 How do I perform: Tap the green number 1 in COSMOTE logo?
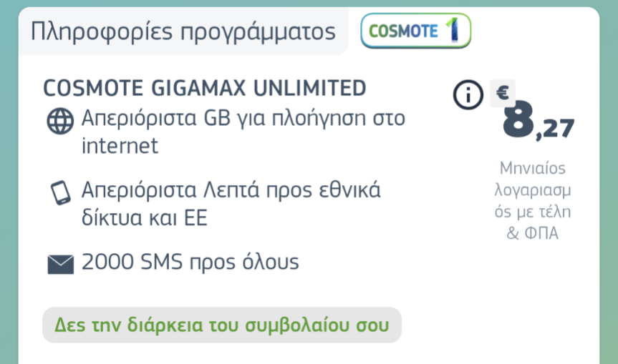point(453,29)
